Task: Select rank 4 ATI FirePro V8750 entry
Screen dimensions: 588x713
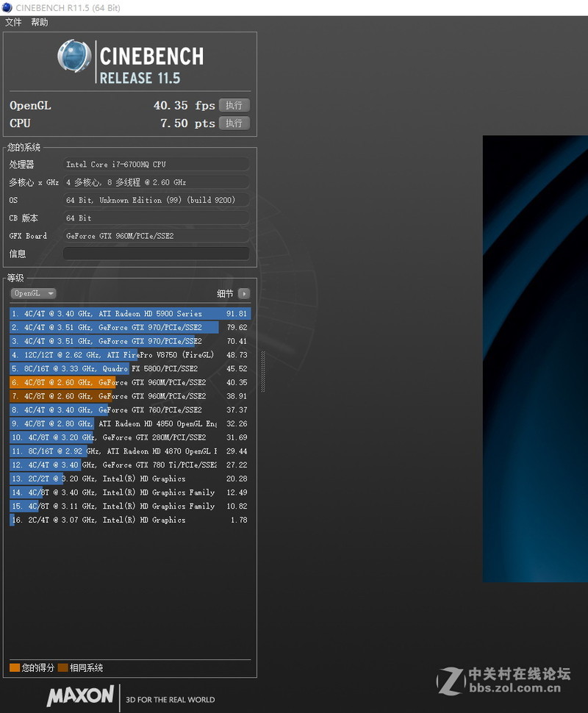Action: [129, 355]
